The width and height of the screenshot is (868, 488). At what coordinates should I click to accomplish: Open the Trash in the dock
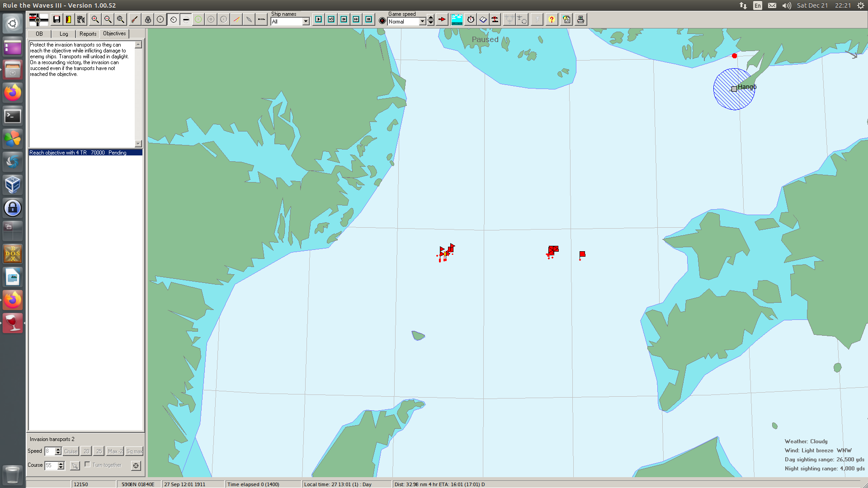click(x=13, y=475)
